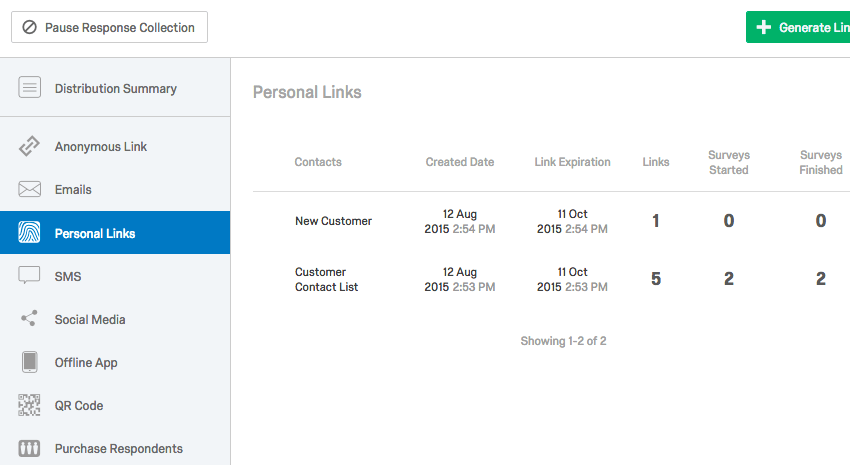The height and width of the screenshot is (465, 850).
Task: Select the Anonymous Link sidebar label
Action: click(101, 147)
